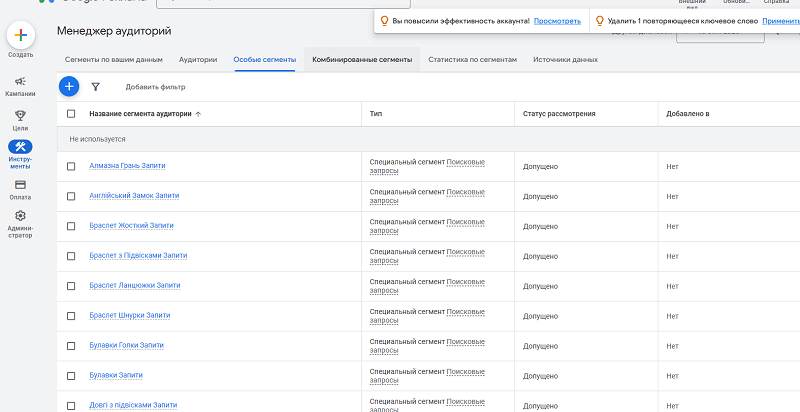
Task: Open the Браслет Шнурки Запити segment
Action: click(x=130, y=315)
